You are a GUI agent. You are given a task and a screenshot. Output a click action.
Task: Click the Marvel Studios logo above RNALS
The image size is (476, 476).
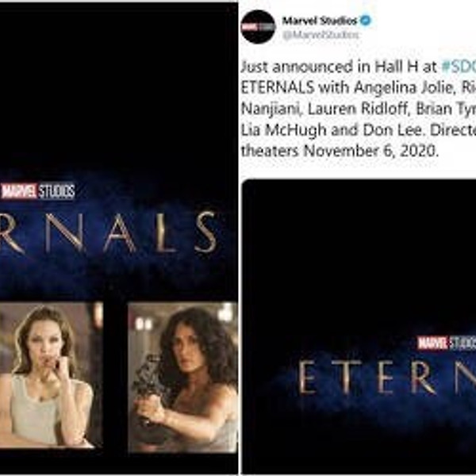pyautogui.click(x=38, y=191)
